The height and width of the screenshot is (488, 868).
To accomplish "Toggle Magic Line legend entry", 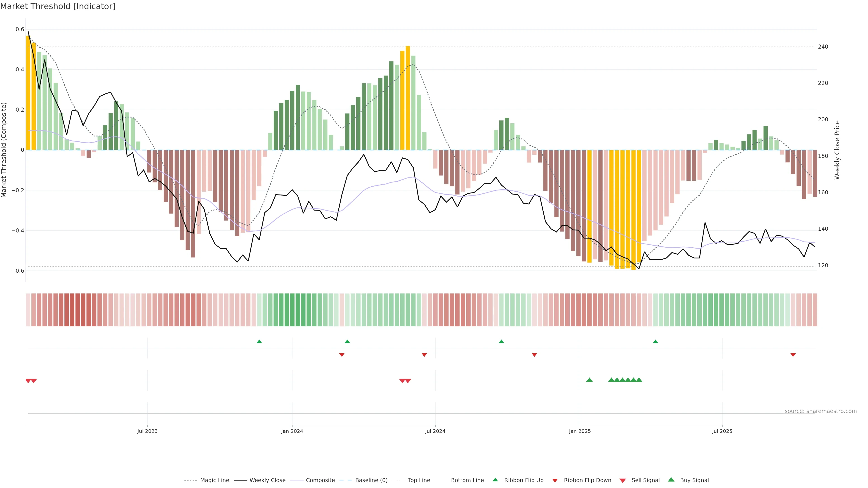I will [214, 480].
